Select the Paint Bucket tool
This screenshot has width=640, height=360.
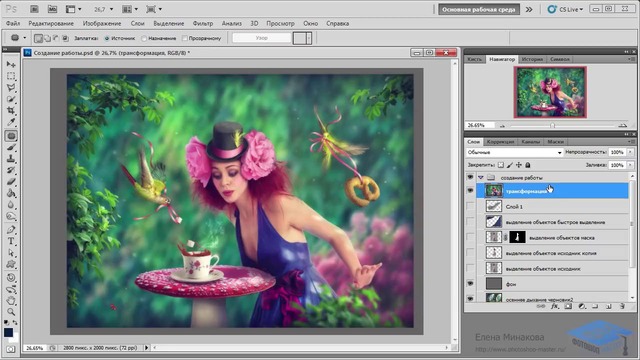coord(11,193)
